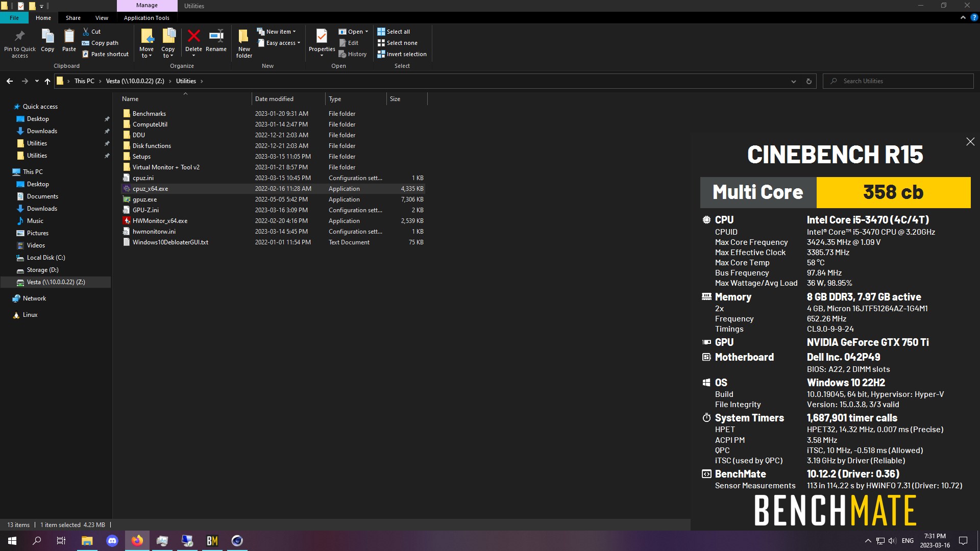Click Vesta (Z:) breadcrumb segment

[135, 81]
